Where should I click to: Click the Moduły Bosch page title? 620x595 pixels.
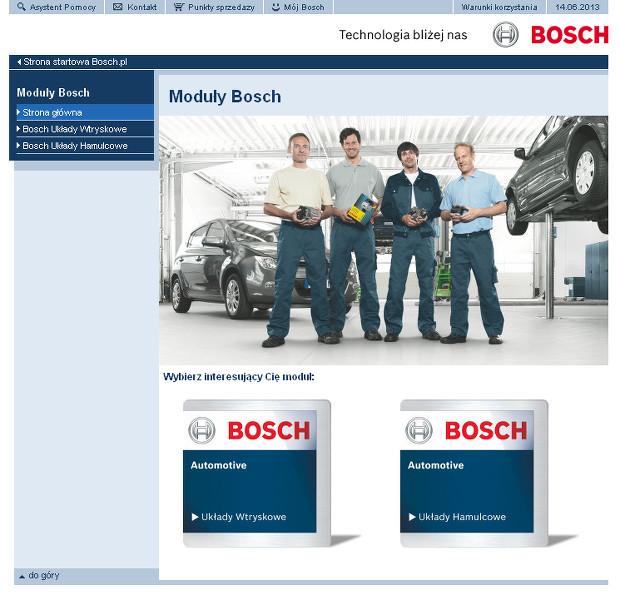[225, 97]
